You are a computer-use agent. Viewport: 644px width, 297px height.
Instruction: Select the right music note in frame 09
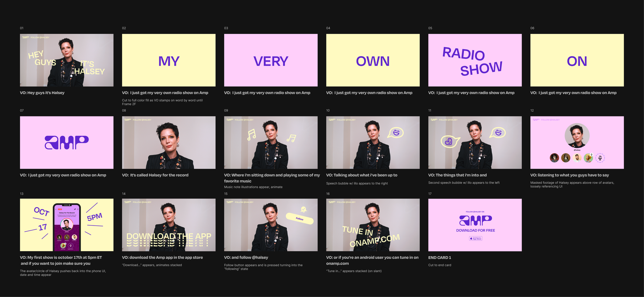click(x=291, y=138)
